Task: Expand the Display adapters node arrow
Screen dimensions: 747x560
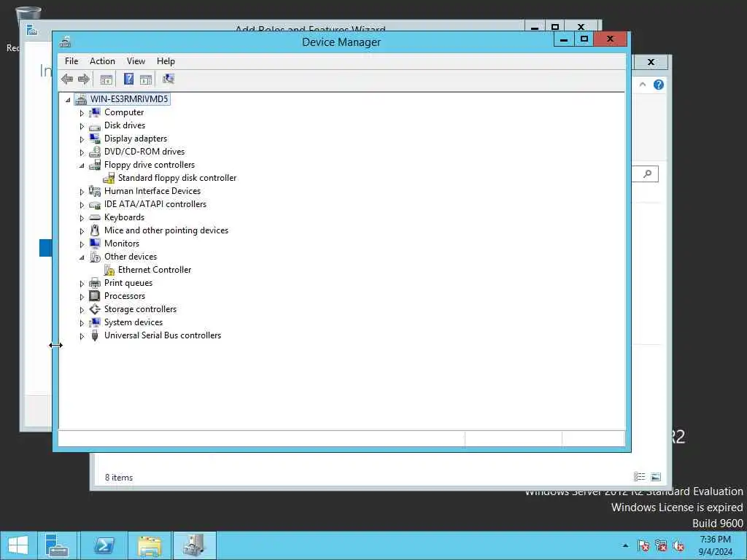Action: [x=82, y=139]
